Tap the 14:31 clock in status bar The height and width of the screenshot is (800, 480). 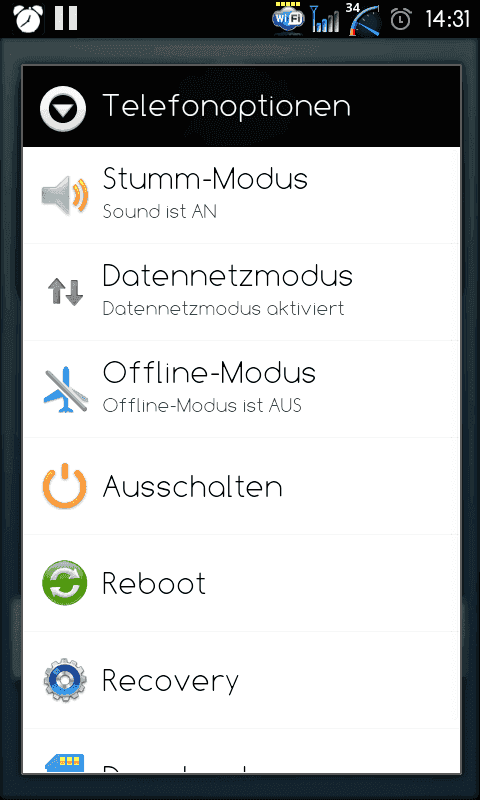click(x=447, y=19)
